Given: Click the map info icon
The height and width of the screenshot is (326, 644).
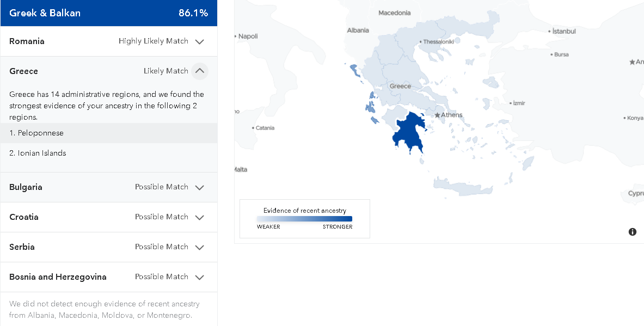Looking at the screenshot, I should 633,231.
